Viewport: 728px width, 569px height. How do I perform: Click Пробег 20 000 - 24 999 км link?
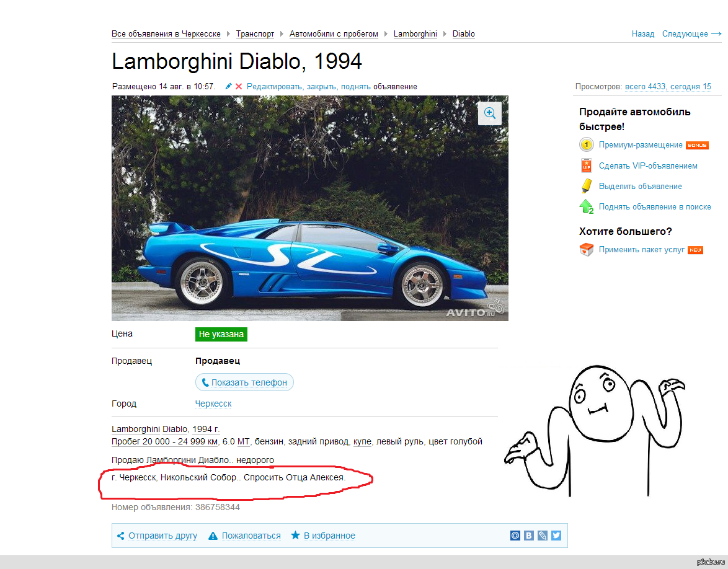pos(164,441)
